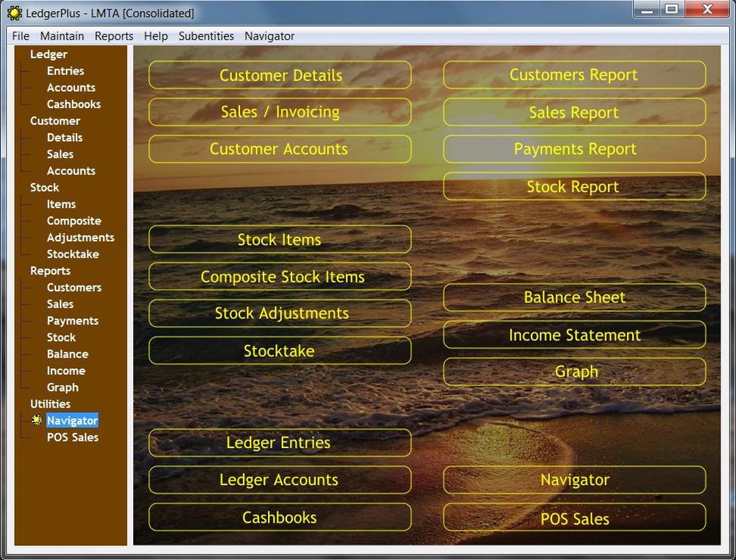Click the Graph button
Image resolution: width=736 pixels, height=560 pixels.
[574, 372]
